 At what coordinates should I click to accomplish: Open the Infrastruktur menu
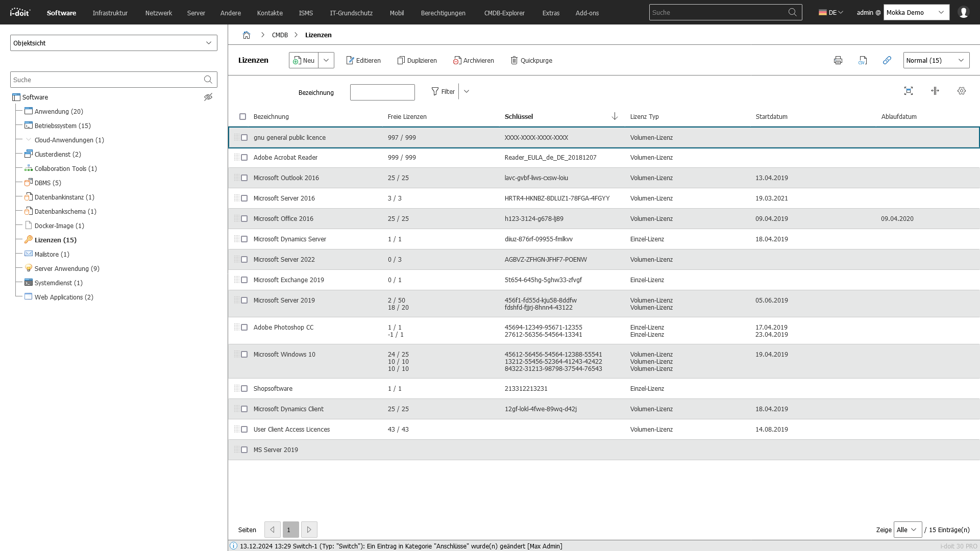point(110,13)
